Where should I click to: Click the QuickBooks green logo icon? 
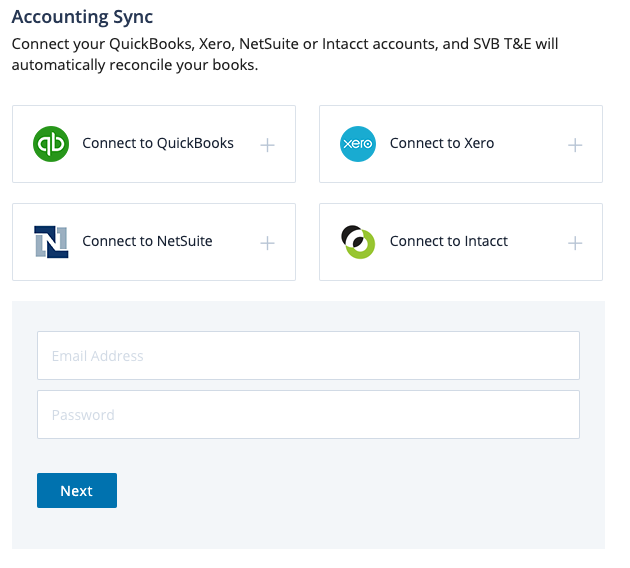click(51, 144)
